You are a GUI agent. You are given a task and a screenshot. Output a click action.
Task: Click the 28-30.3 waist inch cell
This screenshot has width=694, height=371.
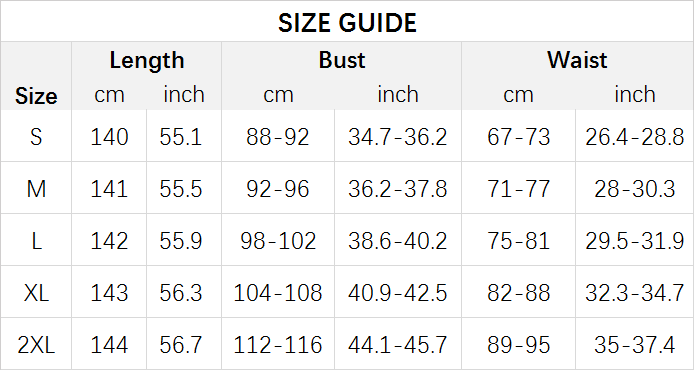click(634, 189)
